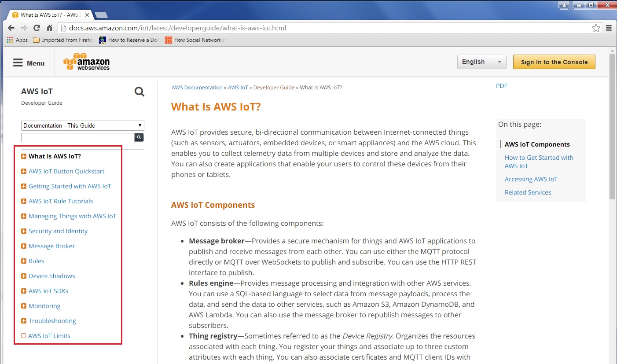Click the Chrome user profile icon in the title bar
The height and width of the screenshot is (364, 617).
pyautogui.click(x=564, y=5)
